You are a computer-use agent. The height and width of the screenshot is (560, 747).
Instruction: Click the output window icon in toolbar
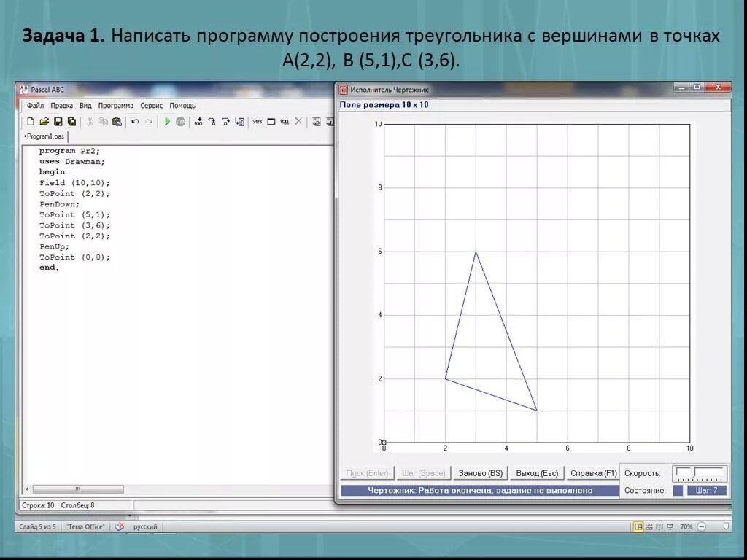pos(271,122)
